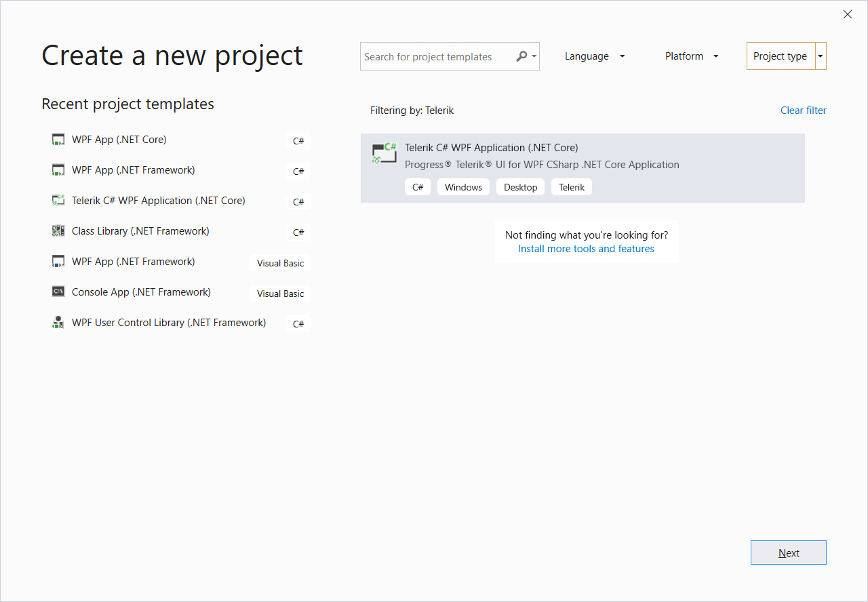Open Install more tools and features

(586, 248)
